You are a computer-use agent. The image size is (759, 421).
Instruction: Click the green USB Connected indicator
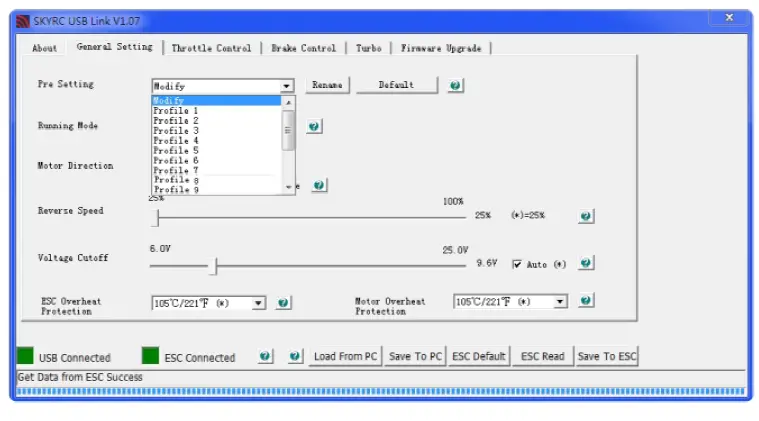pos(25,356)
